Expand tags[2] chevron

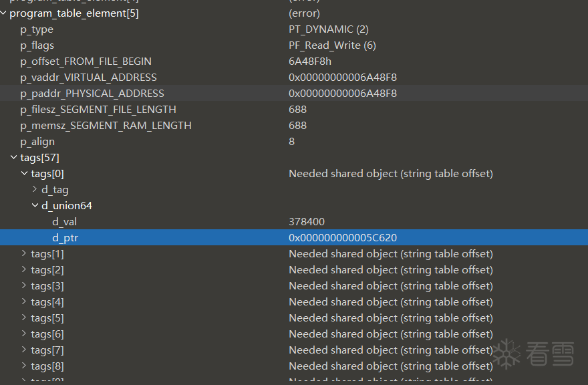point(24,270)
